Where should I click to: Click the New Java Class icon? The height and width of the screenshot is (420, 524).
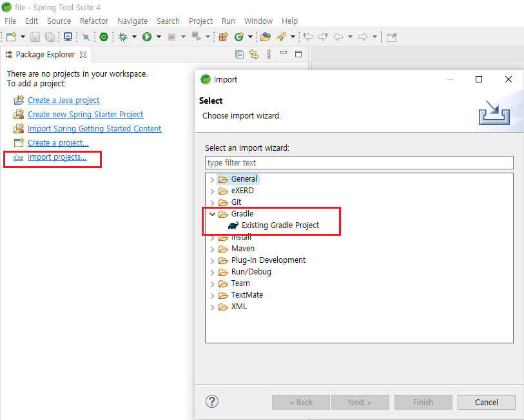[239, 37]
